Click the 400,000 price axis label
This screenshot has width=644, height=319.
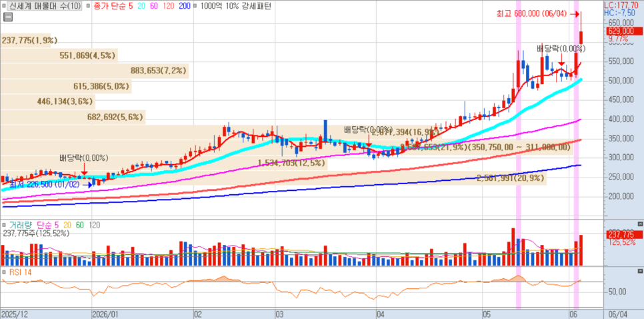620,119
